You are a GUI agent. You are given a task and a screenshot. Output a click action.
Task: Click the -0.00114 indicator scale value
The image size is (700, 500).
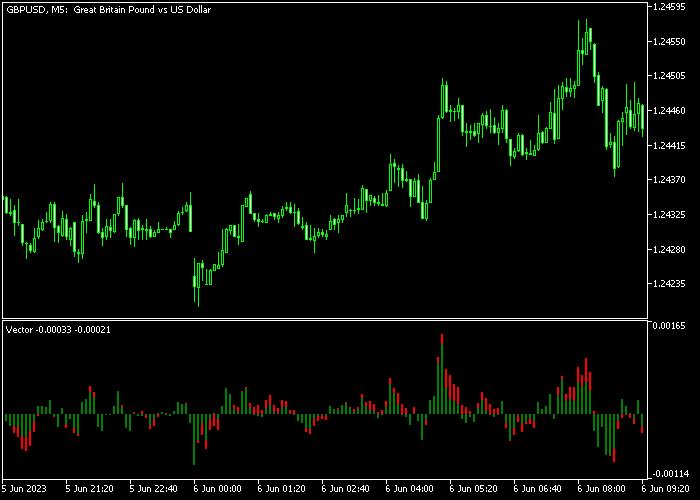671,474
